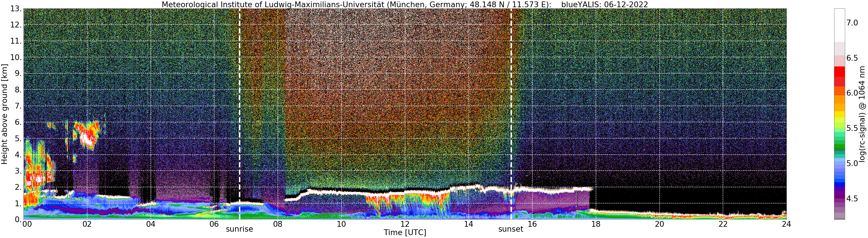
Task: Click the 'Time [UTC]' axis label
Action: [x=405, y=233]
